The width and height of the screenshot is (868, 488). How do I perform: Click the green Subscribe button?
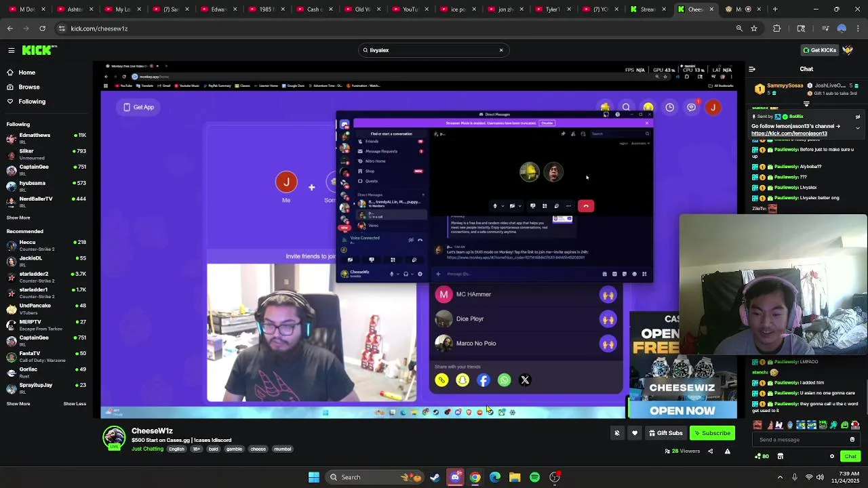(712, 433)
